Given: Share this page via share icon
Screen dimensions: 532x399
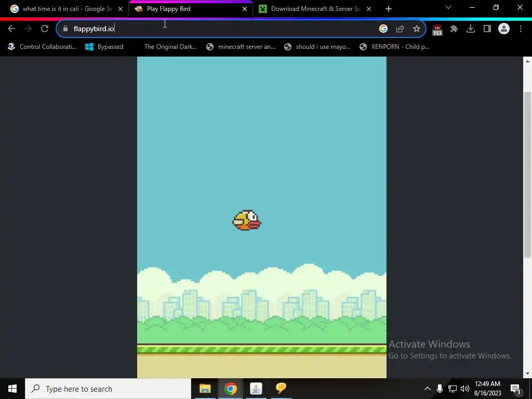Looking at the screenshot, I should click(x=400, y=29).
